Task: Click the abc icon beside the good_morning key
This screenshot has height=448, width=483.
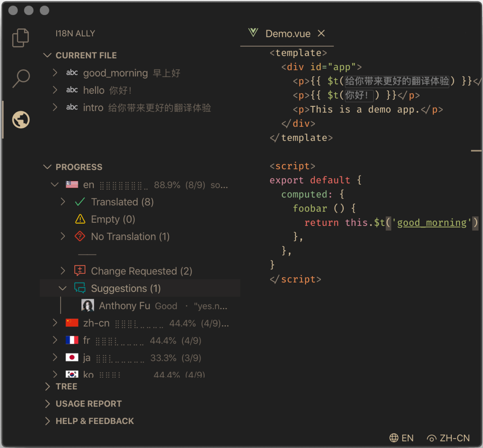Action: [72, 73]
